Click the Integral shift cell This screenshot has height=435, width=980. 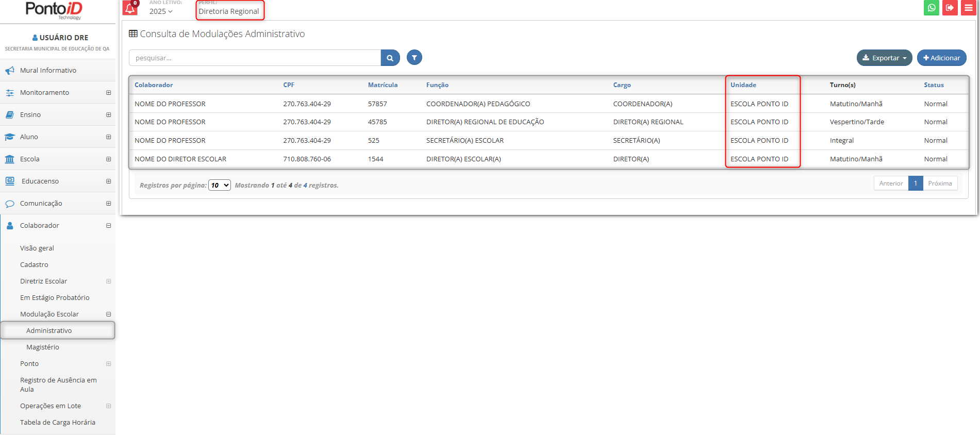tap(842, 140)
